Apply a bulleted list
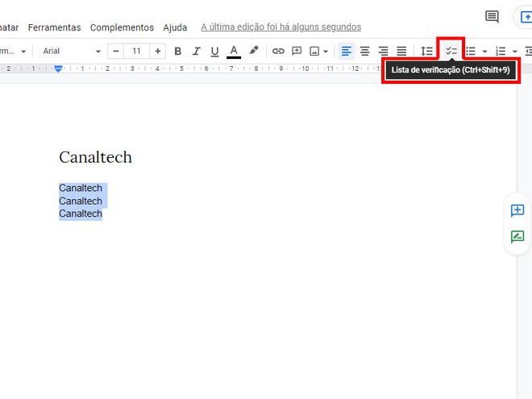 (x=471, y=52)
